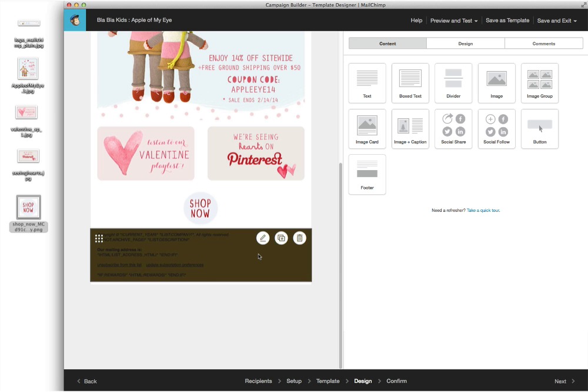Viewport: 588px width, 392px height.
Task: Duplicate the footer block
Action: coord(281,238)
